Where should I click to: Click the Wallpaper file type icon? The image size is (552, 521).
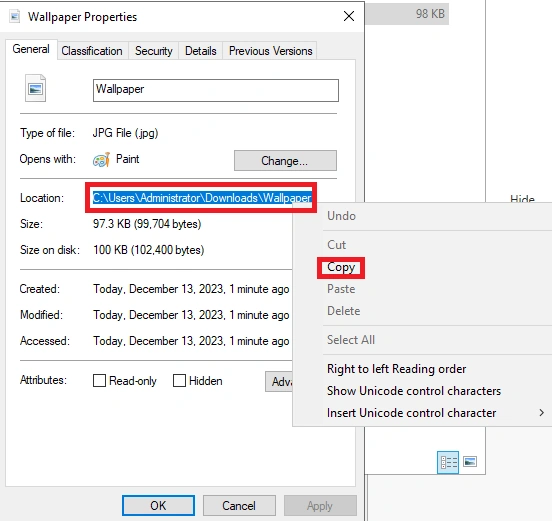coord(35,88)
